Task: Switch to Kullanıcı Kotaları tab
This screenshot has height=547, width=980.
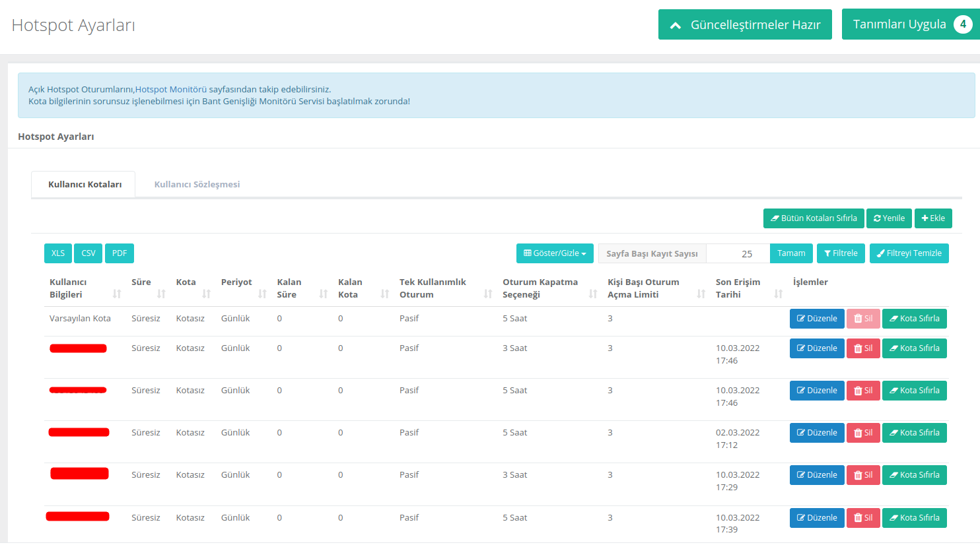Action: (84, 184)
